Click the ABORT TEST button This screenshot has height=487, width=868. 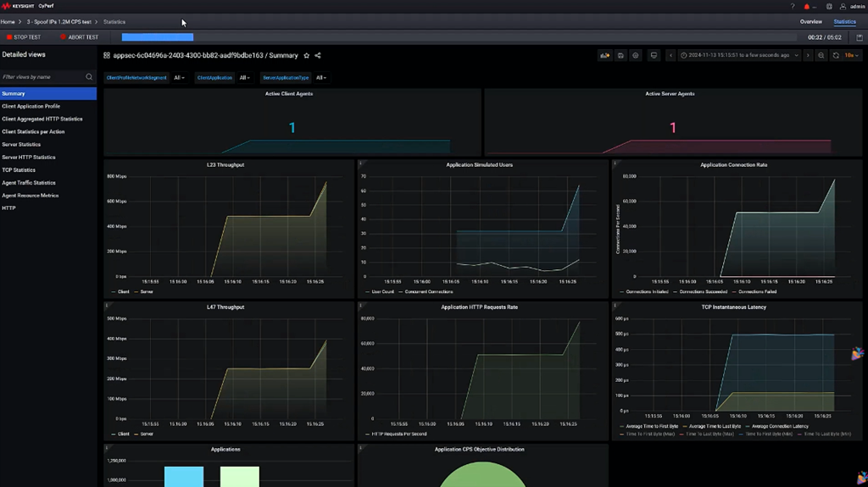[79, 37]
